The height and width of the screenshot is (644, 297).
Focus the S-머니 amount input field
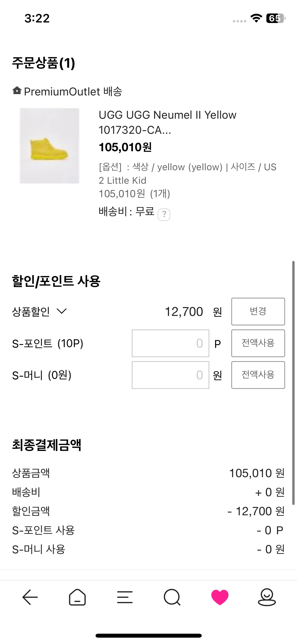point(170,375)
